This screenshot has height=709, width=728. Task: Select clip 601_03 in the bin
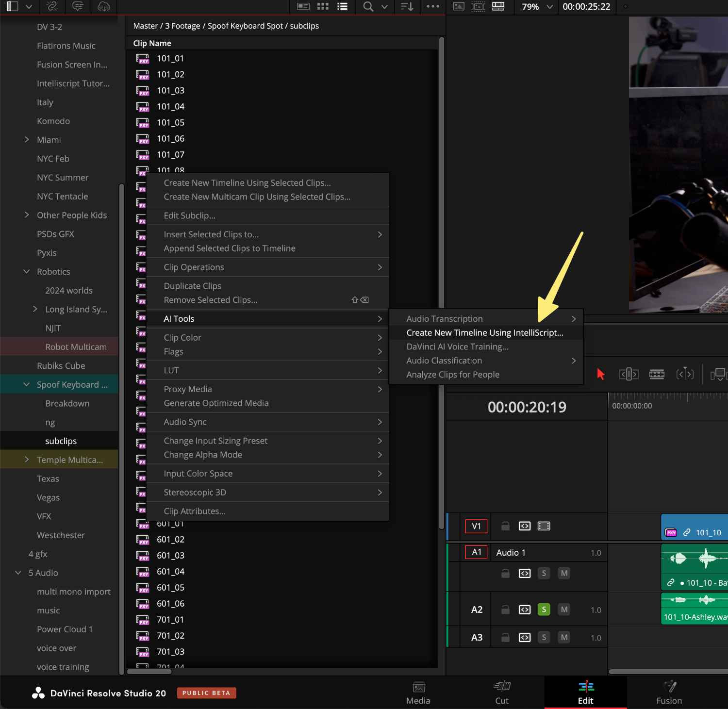click(x=170, y=555)
